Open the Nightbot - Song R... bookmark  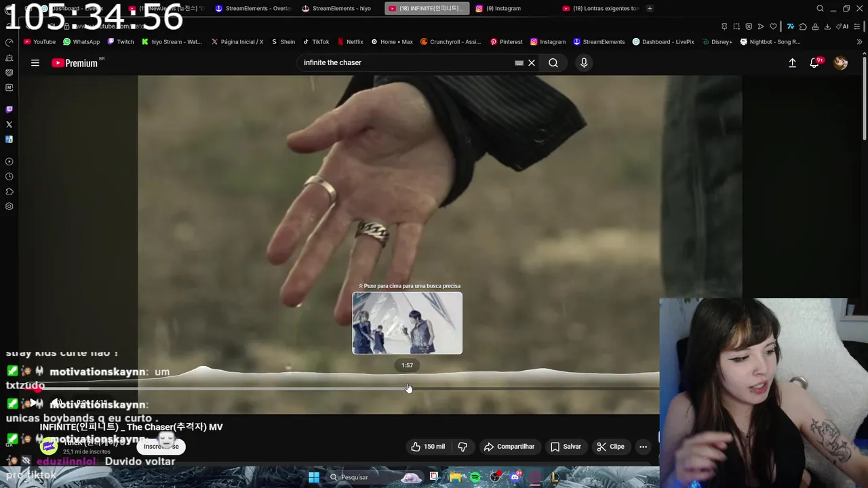pyautogui.click(x=770, y=42)
